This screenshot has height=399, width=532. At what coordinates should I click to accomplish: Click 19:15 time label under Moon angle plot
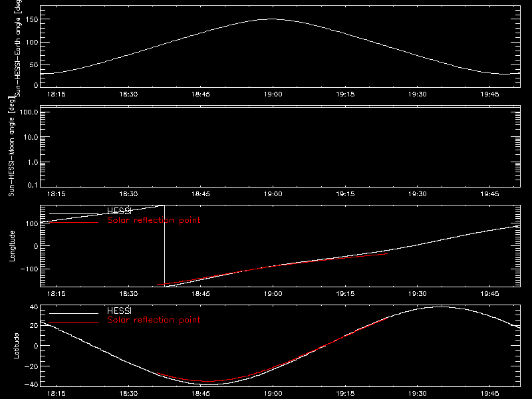(345, 194)
